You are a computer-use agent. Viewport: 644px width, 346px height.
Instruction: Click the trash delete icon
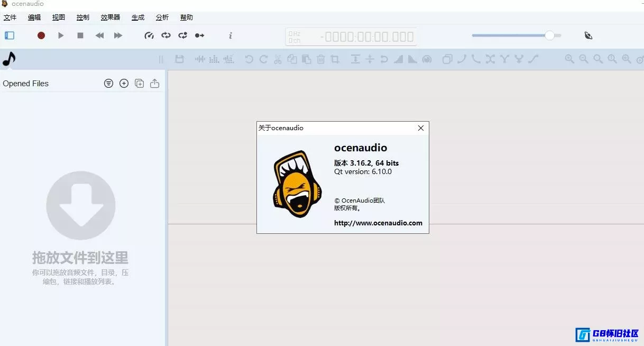point(320,59)
